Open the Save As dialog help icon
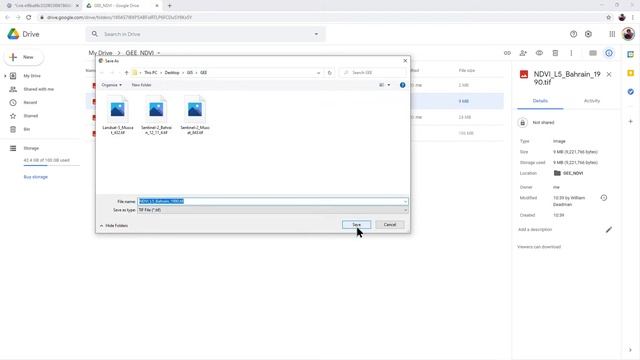 click(402, 85)
